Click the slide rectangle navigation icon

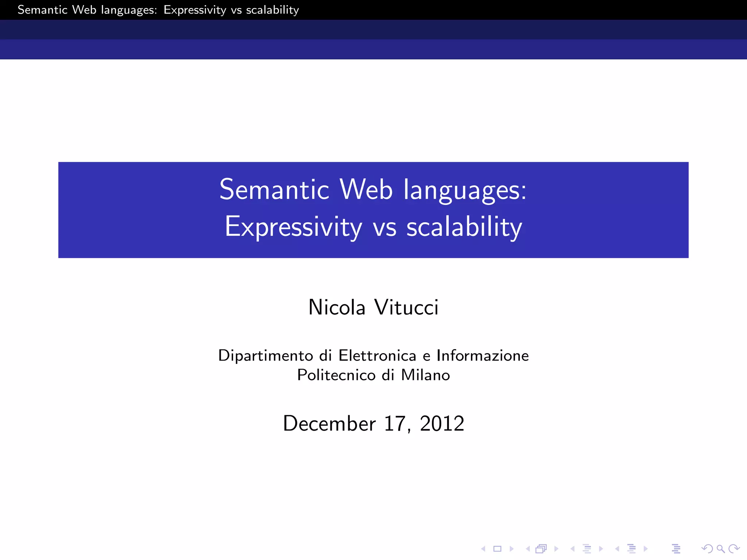coord(498,549)
